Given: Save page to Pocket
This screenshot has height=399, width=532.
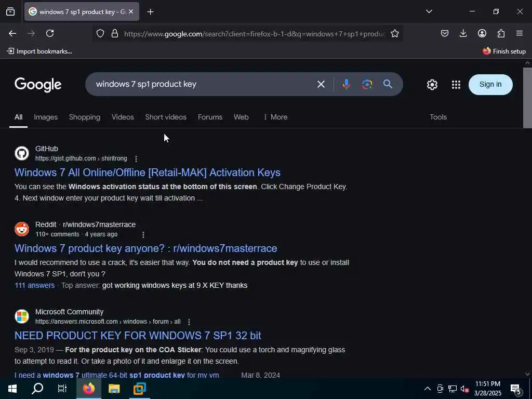Looking at the screenshot, I should pyautogui.click(x=445, y=33).
